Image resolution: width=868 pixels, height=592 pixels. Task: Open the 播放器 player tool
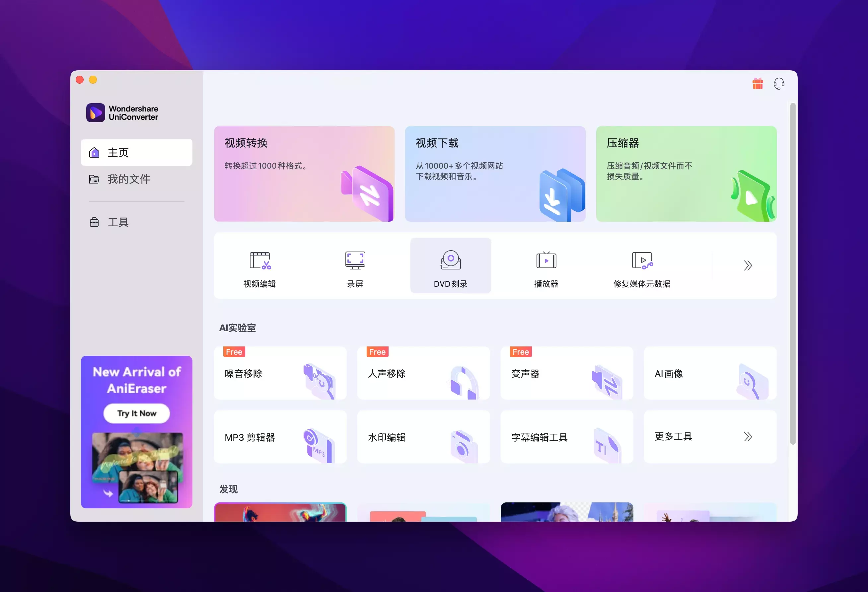point(546,265)
